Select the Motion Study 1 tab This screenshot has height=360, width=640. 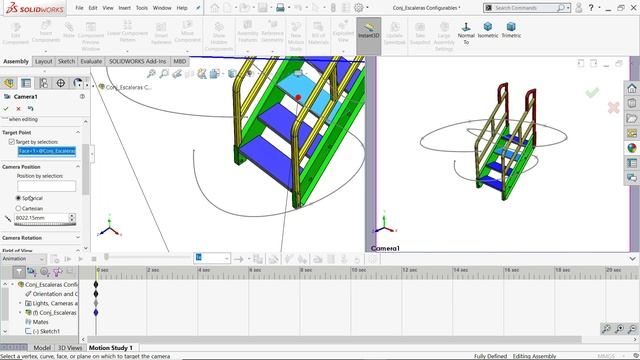111,348
